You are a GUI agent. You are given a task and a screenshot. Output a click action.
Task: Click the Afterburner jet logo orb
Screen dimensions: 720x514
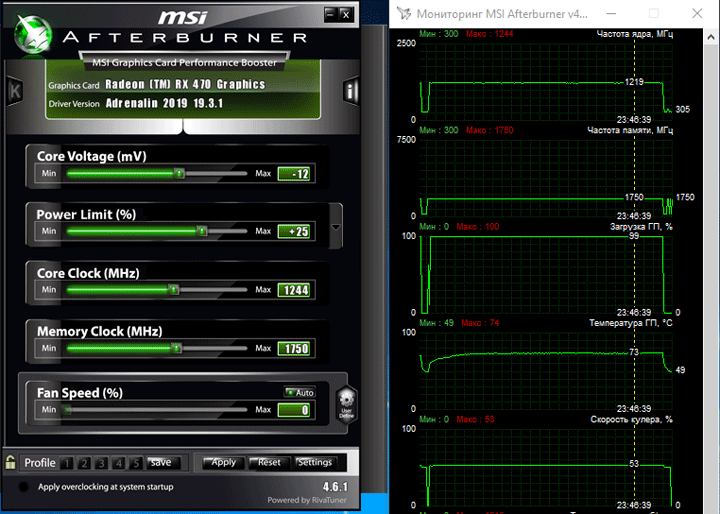[x=33, y=34]
